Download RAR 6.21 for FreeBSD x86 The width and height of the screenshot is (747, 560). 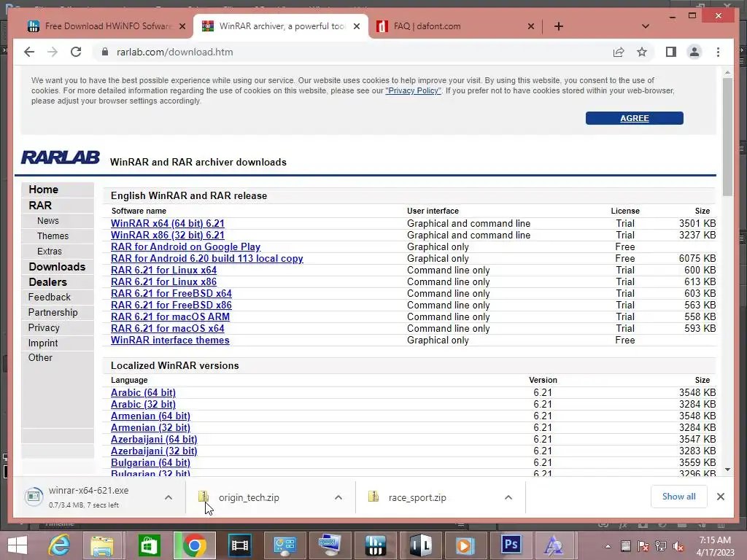coord(171,306)
